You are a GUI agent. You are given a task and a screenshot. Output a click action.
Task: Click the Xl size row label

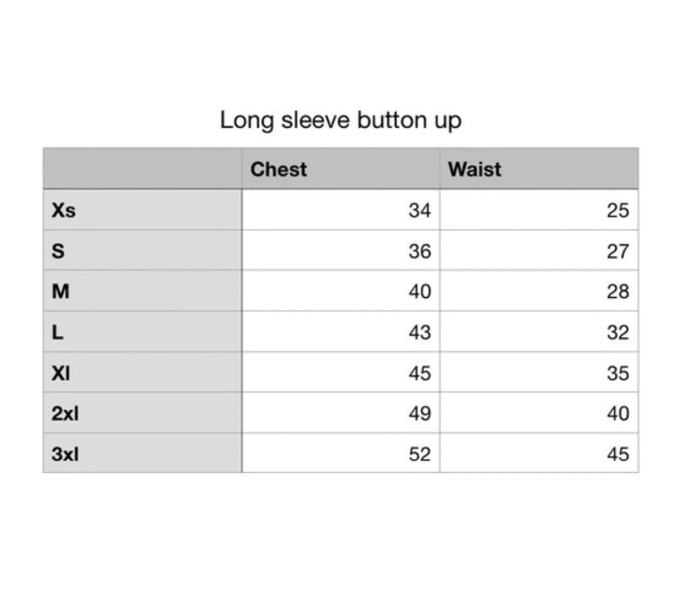[x=61, y=373]
